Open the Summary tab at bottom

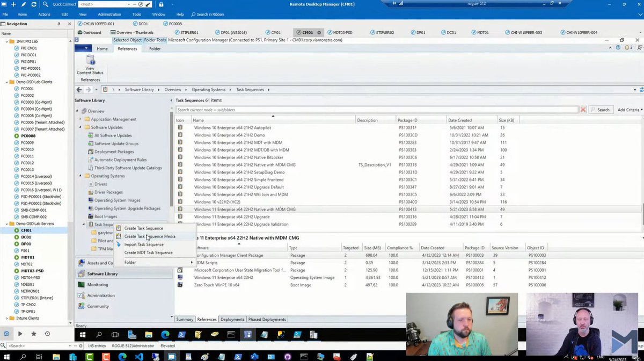(185, 320)
